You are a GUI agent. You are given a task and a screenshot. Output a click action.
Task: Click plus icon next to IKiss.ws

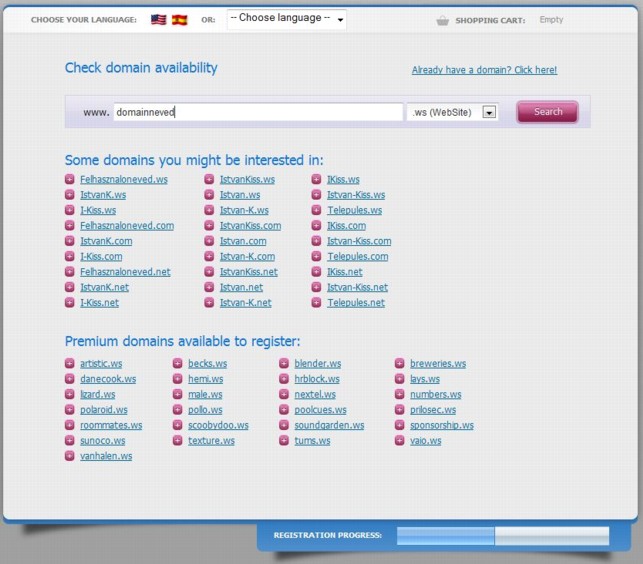pos(316,179)
